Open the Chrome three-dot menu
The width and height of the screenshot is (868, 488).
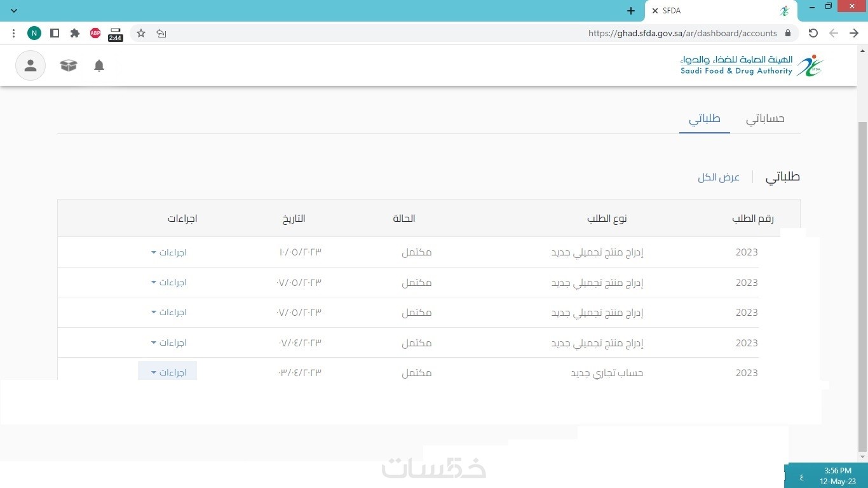pyautogui.click(x=13, y=33)
